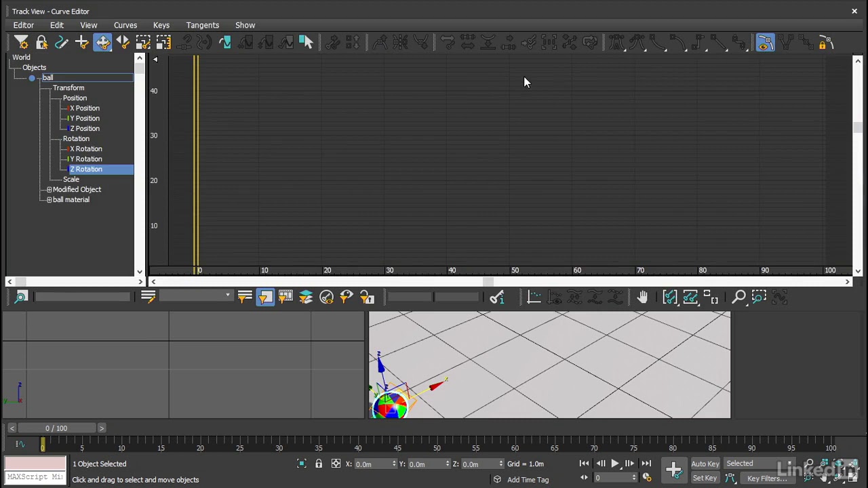Viewport: 868px width, 488px height.
Task: Select the Scale Values tool
Action: [x=163, y=43]
